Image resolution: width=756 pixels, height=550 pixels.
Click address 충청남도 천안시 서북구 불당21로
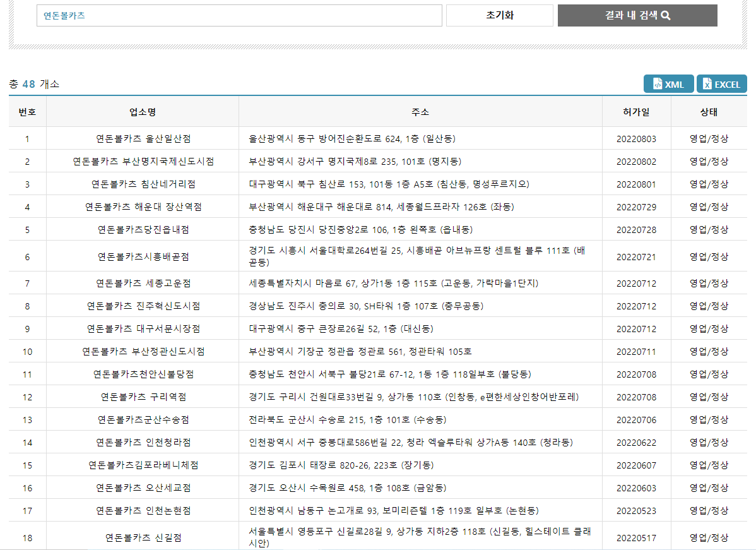click(x=390, y=374)
